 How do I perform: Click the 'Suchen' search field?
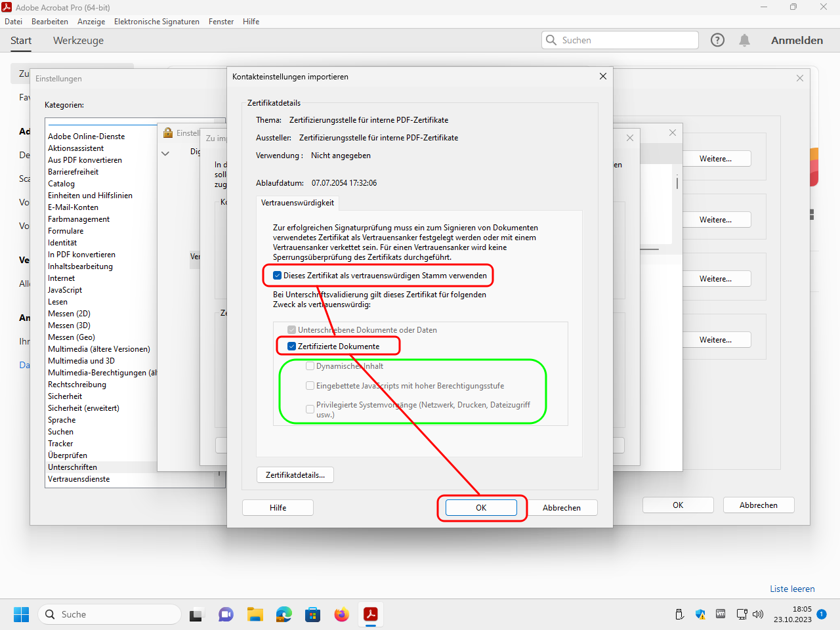(x=627, y=40)
